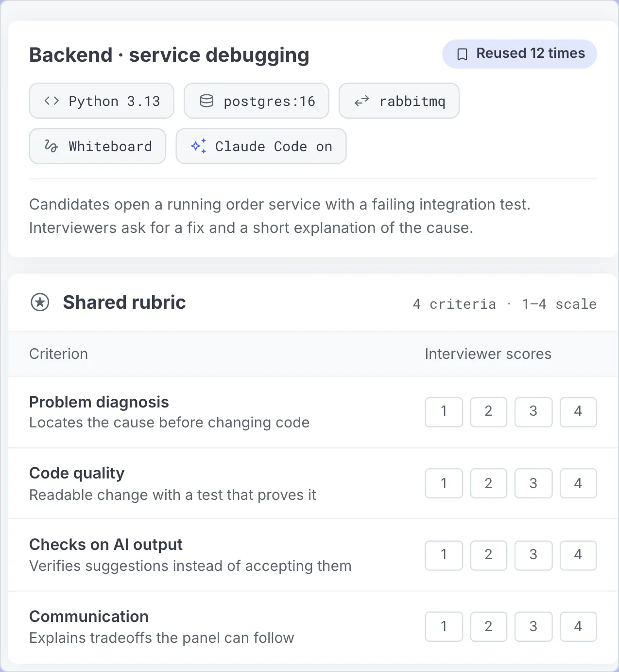Score Problem diagnosis as 3
619x672 pixels.
[533, 412]
